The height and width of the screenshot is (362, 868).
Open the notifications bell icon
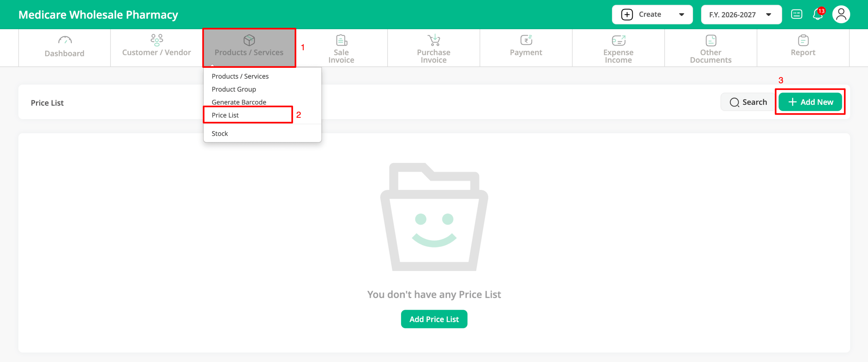(817, 15)
